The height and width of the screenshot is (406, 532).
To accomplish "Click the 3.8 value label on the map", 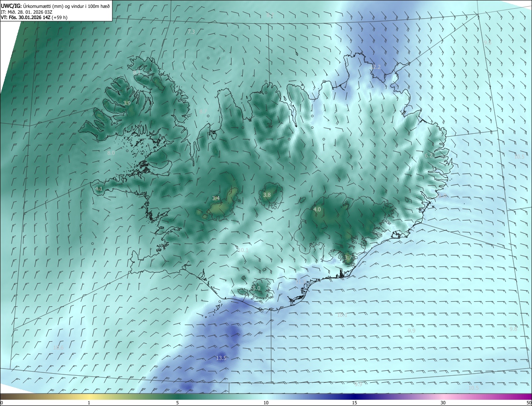I will coord(267,195).
